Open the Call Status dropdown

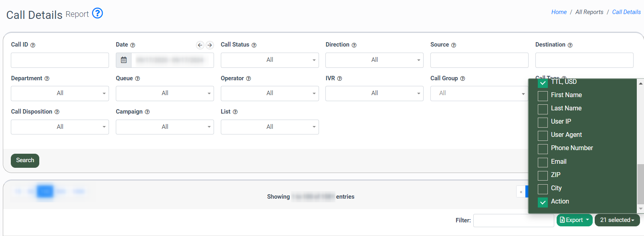270,60
